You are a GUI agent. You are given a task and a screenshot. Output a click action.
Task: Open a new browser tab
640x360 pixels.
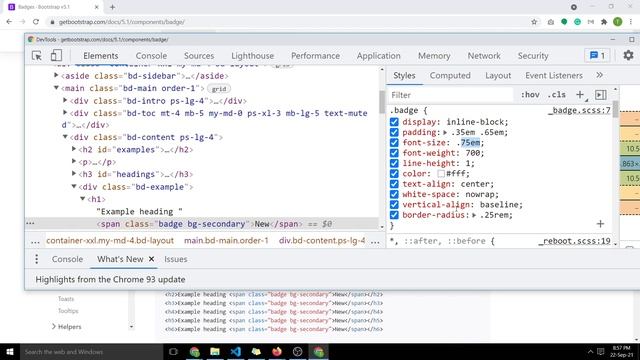112,7
